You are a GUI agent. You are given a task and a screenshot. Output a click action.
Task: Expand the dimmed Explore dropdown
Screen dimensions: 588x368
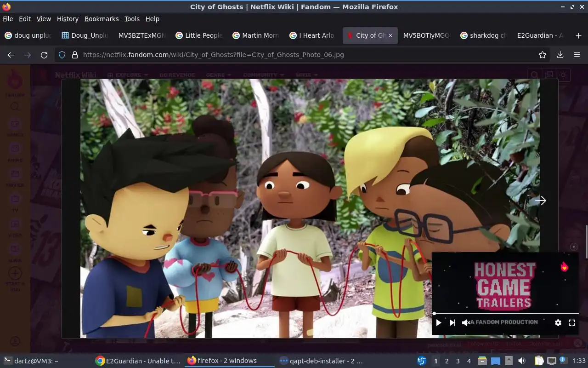[x=128, y=75]
